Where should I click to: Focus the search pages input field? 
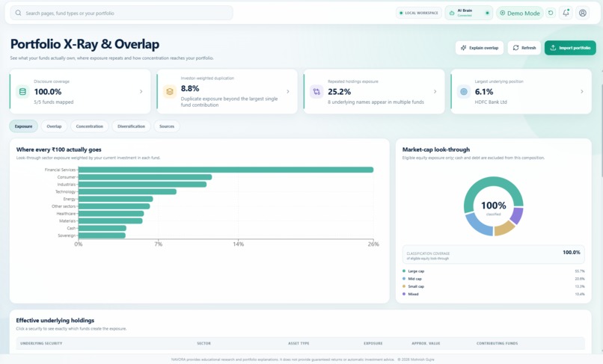click(121, 13)
